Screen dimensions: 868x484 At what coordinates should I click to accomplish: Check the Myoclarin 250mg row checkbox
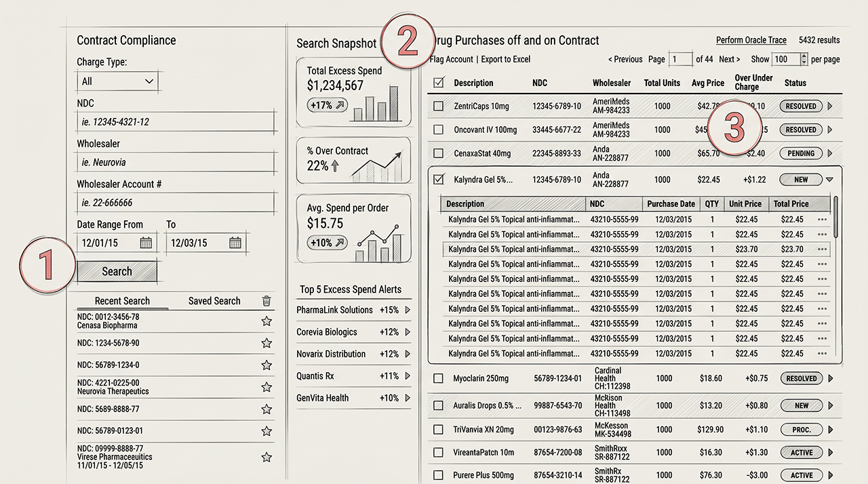tap(438, 378)
